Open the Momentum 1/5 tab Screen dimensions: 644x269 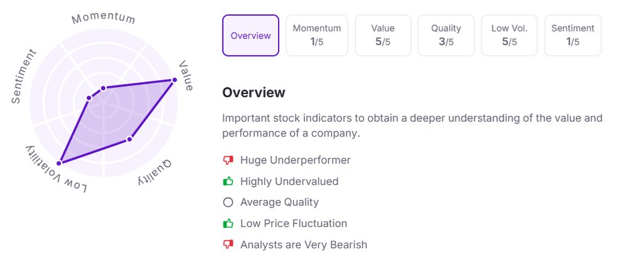(x=317, y=36)
